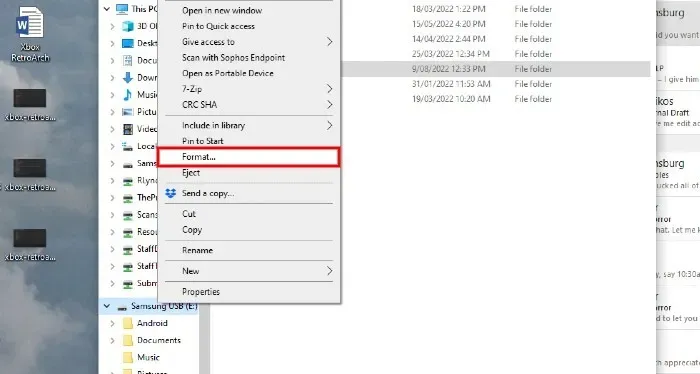The image size is (700, 374).
Task: Click the This PC computer icon
Action: [122, 8]
